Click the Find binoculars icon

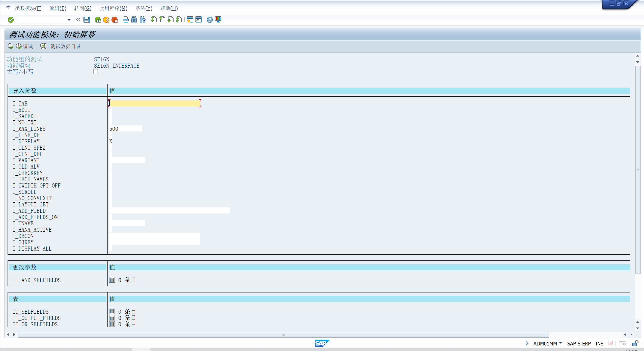[134, 20]
